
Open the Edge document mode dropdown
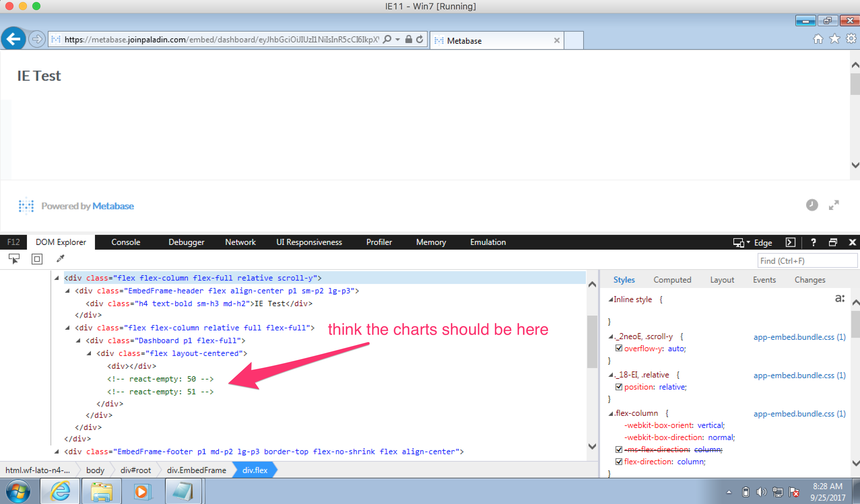click(749, 243)
